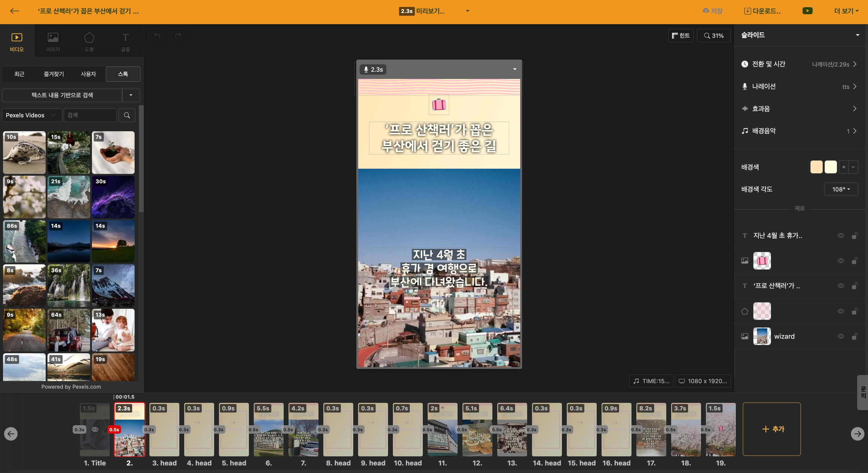The image size is (868, 473).
Task: Click the undo arrow icon
Action: click(157, 35)
